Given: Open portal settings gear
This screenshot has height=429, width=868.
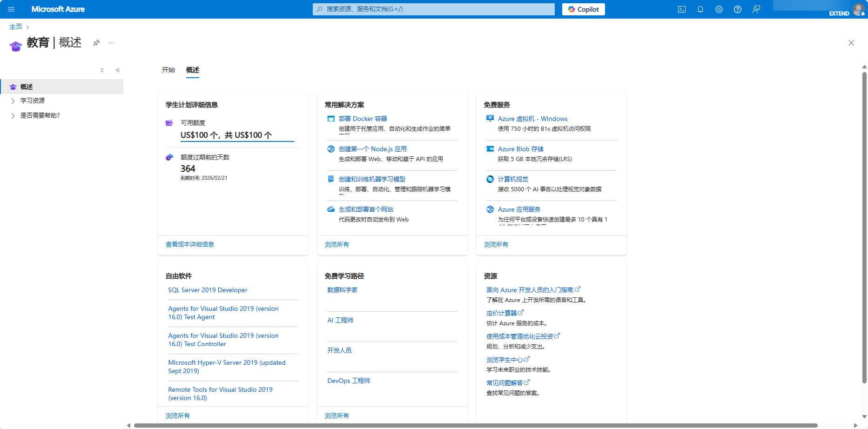Looking at the screenshot, I should (719, 9).
